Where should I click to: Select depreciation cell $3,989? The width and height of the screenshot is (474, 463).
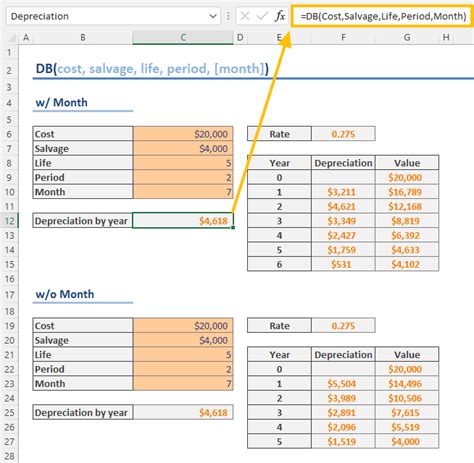343,398
